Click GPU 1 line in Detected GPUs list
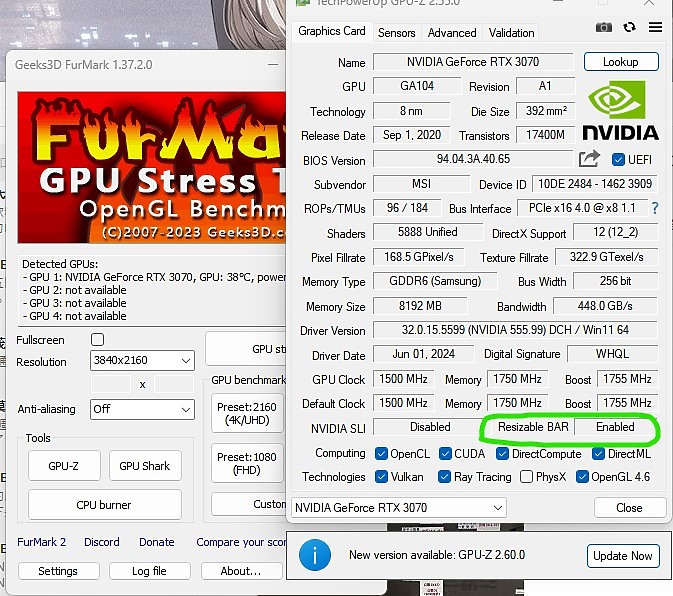The image size is (673, 596). click(x=154, y=277)
